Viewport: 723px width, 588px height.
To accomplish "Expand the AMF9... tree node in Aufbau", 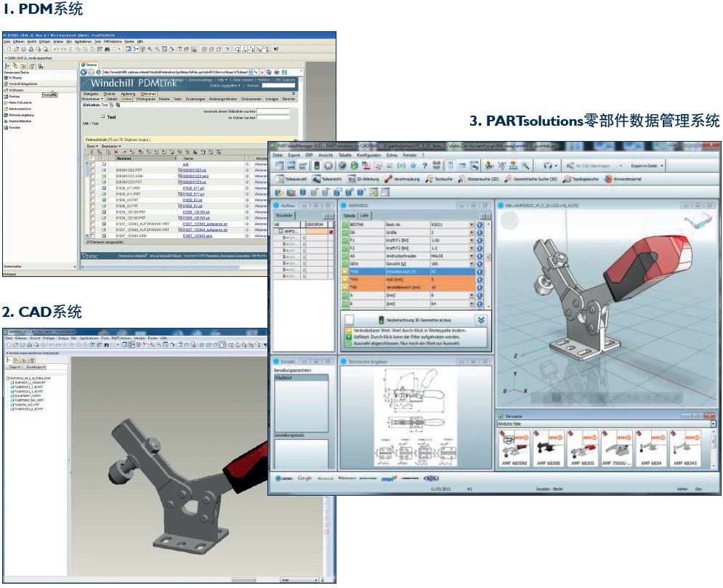I will pos(280,231).
